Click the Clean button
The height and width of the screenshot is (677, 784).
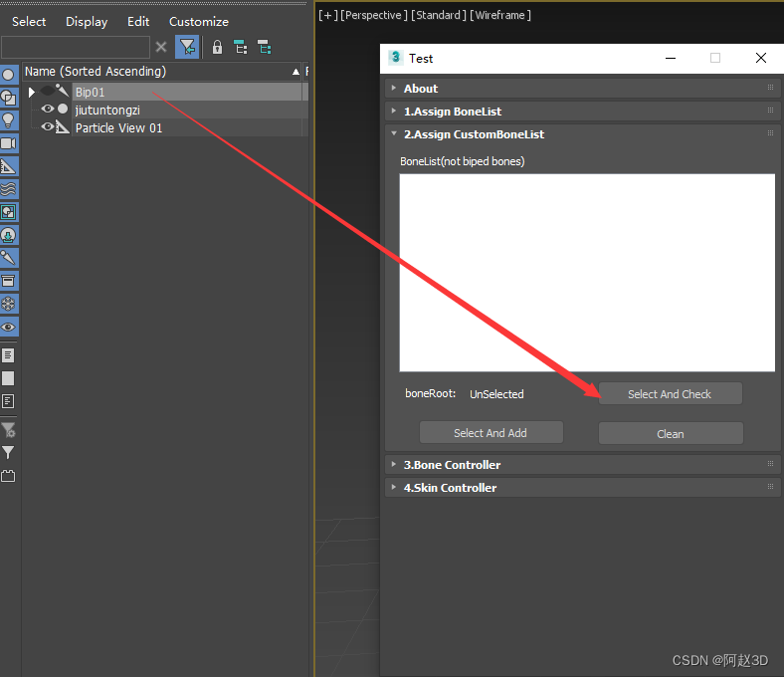(x=671, y=433)
